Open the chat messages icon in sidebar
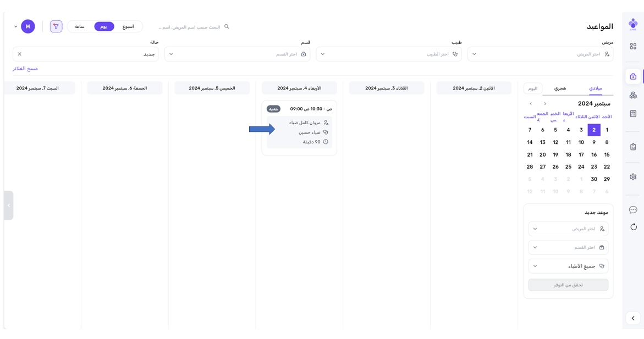Viewport: 644px width, 339px height. point(633,210)
